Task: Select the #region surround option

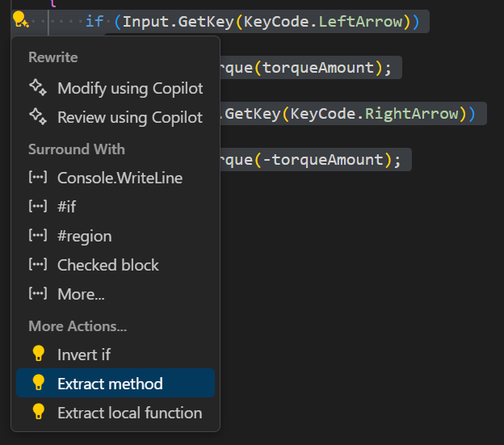Action: tap(84, 236)
